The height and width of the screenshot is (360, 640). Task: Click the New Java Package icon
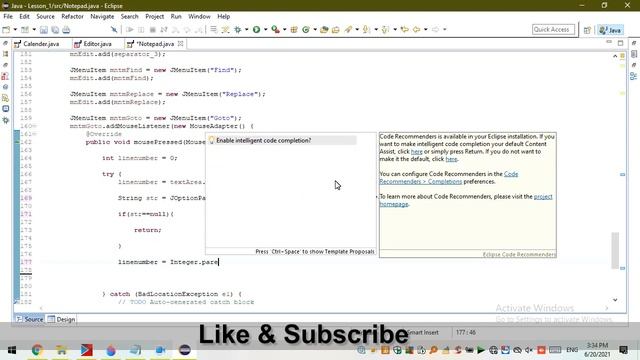click(x=294, y=29)
